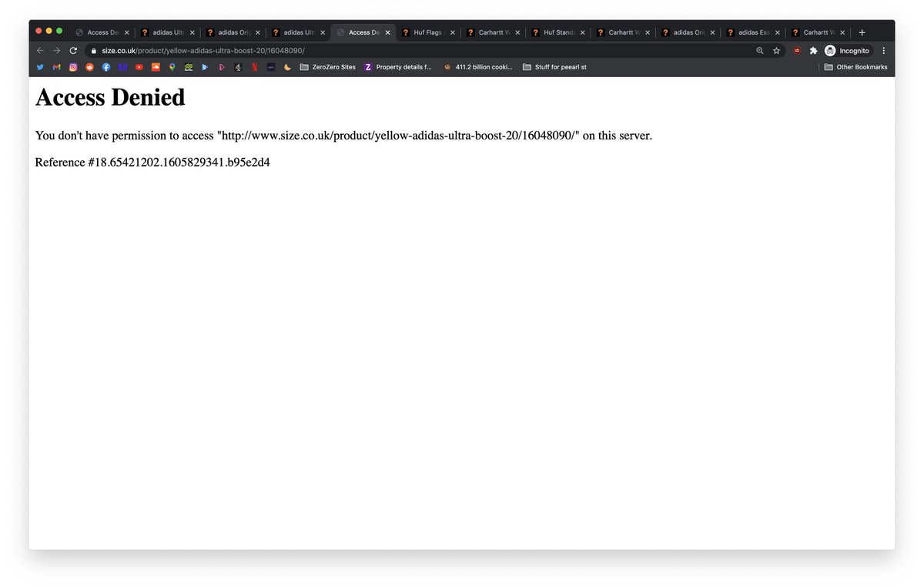This screenshot has width=924, height=588.
Task: Open the SoundCloud bookmark
Action: [156, 67]
